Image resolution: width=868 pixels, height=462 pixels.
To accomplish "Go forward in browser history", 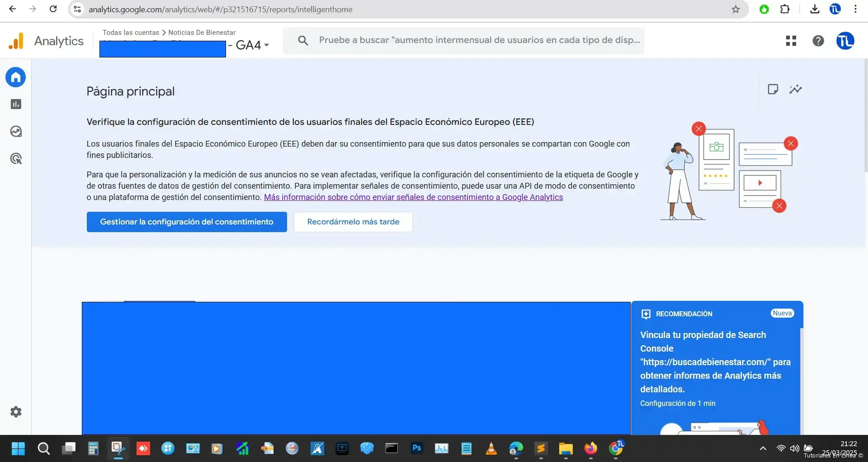I will point(33,9).
